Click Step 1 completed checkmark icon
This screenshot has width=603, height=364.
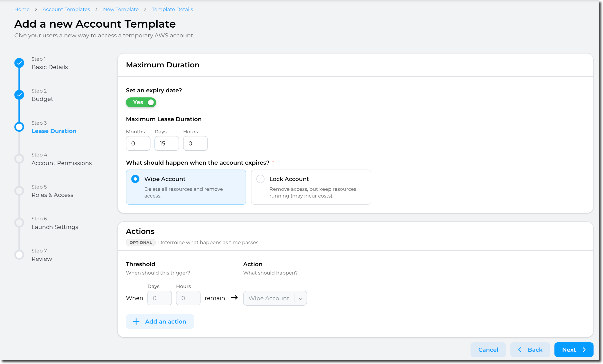(19, 63)
